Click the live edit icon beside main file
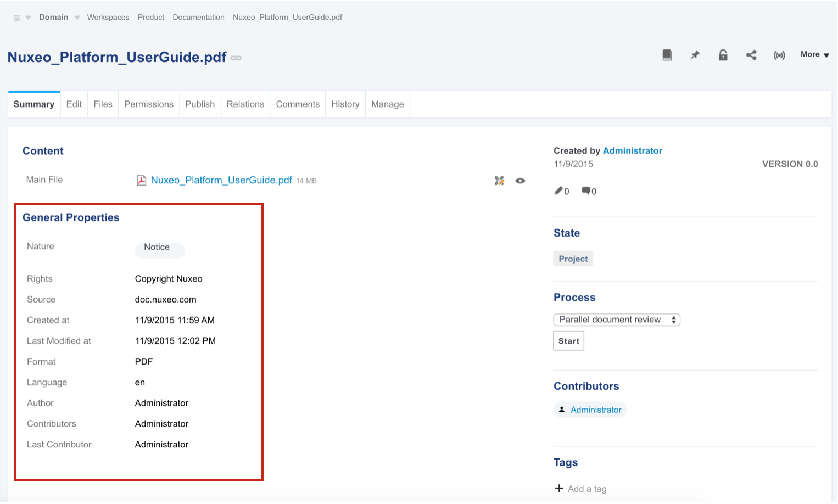 click(x=499, y=181)
